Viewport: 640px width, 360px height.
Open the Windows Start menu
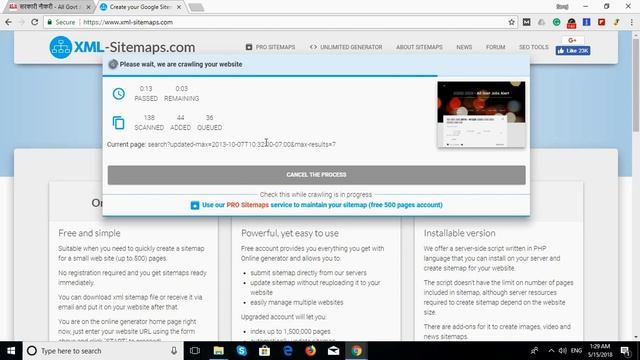point(11,351)
